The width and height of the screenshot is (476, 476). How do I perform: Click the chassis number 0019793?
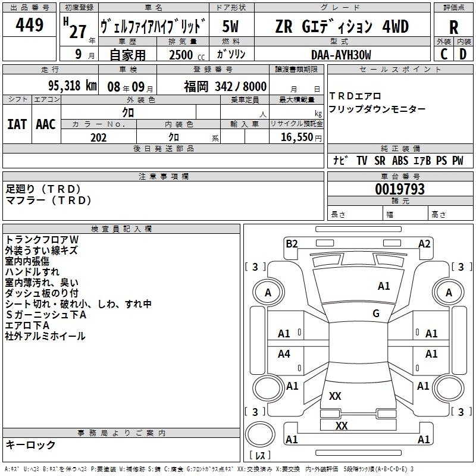click(x=399, y=190)
